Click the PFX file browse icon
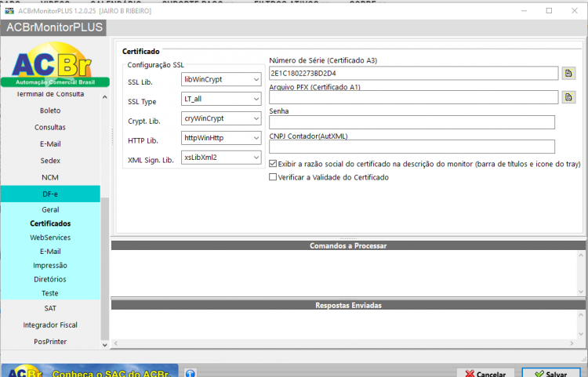 (568, 97)
